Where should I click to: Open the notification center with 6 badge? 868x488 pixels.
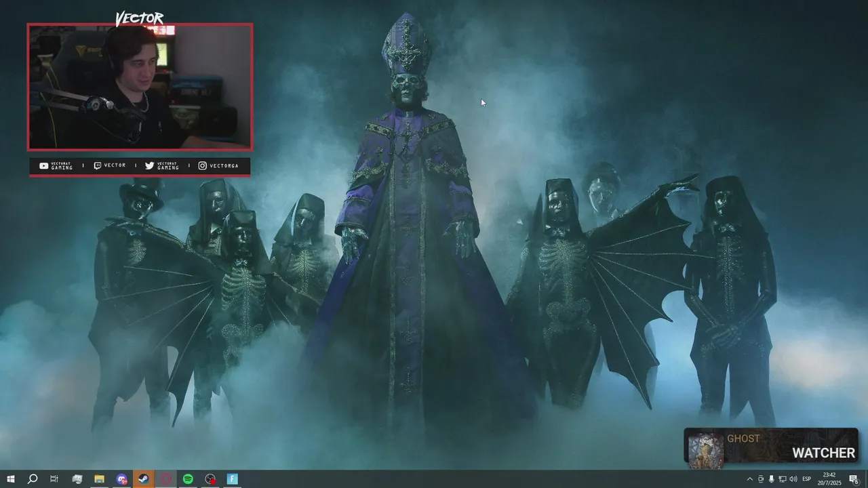[854, 479]
